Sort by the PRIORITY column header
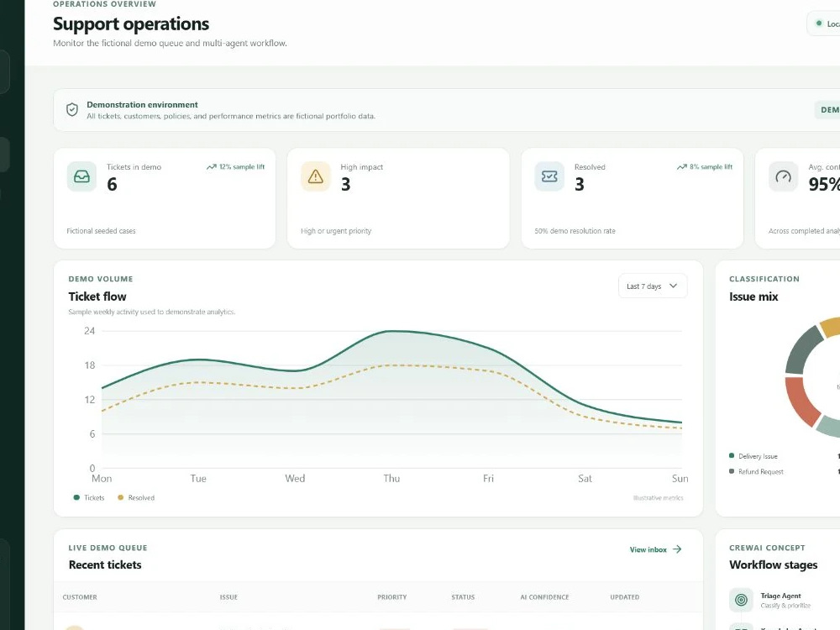This screenshot has height=630, width=840. (x=392, y=596)
